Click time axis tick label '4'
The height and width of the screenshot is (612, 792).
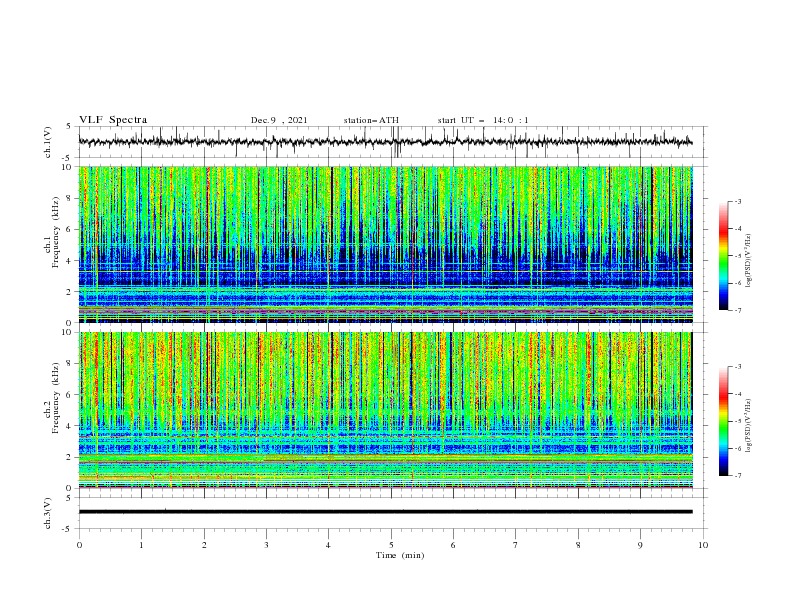point(329,545)
